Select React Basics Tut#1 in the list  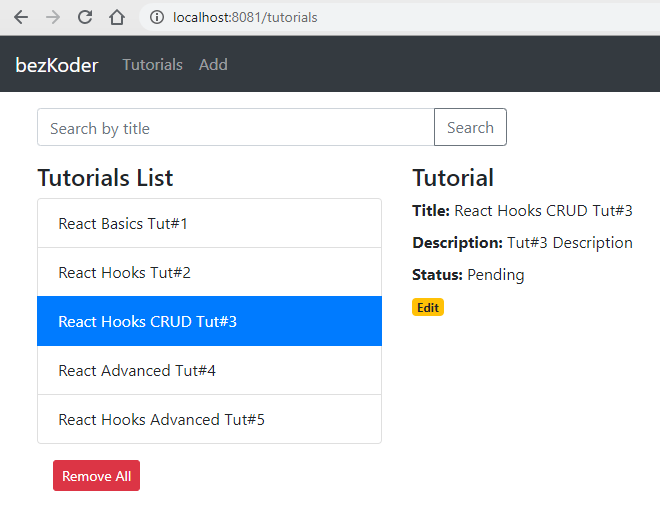[210, 224]
